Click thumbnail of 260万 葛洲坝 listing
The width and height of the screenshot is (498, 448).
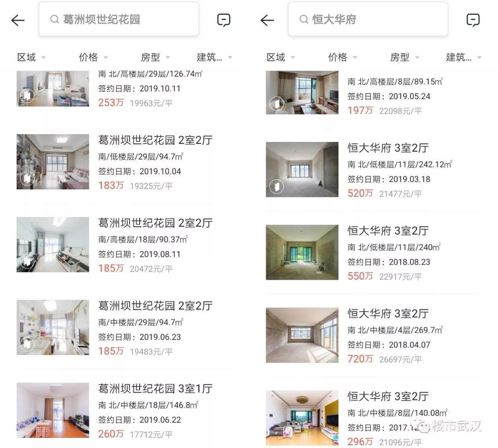(x=53, y=410)
